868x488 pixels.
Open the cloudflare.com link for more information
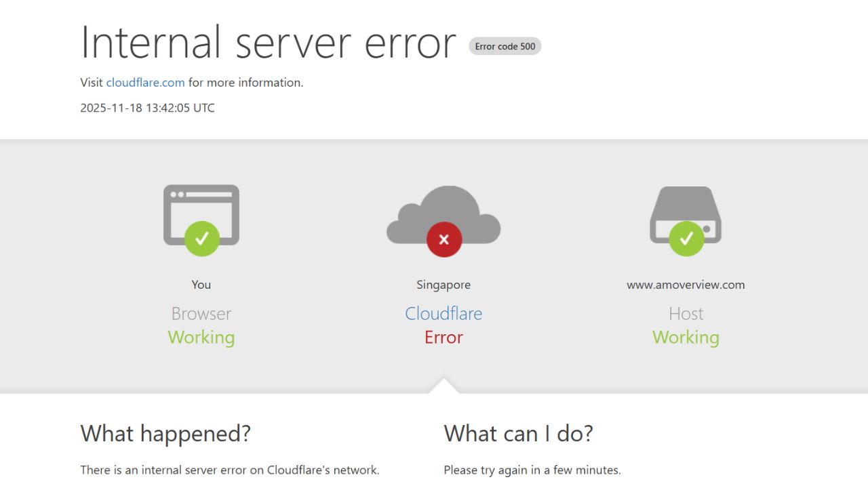click(145, 82)
